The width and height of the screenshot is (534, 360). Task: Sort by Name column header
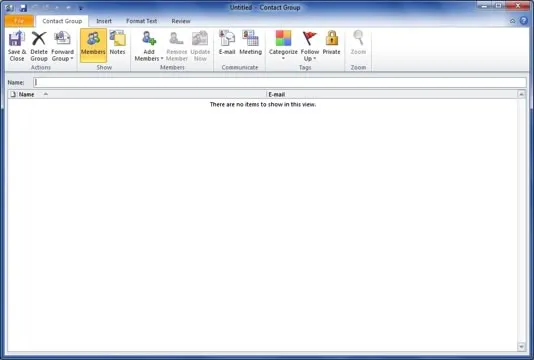141,94
